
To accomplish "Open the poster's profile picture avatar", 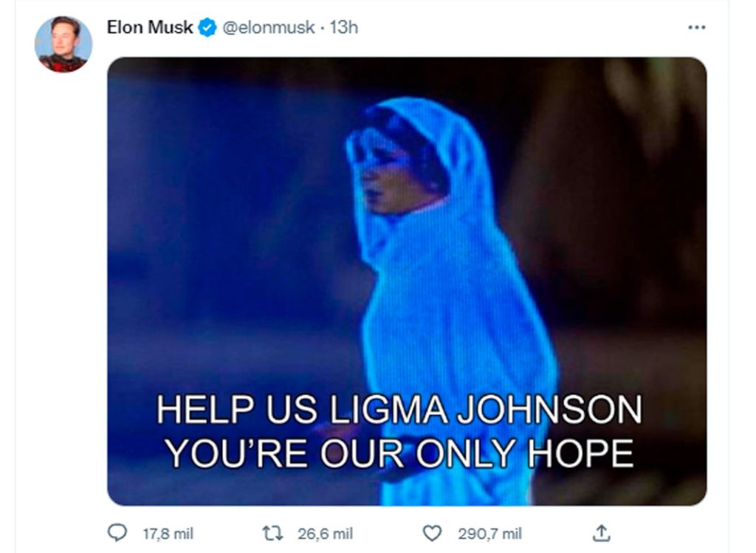I will (x=63, y=44).
